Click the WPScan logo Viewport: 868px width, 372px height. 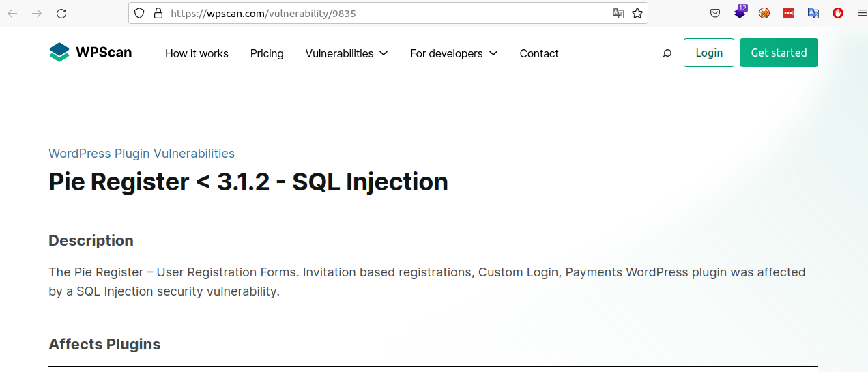pyautogui.click(x=91, y=53)
